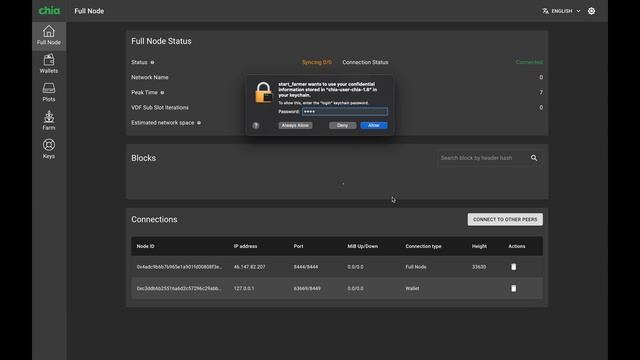The height and width of the screenshot is (360, 640).
Task: Click the keychain dialog help icon
Action: 256,125
